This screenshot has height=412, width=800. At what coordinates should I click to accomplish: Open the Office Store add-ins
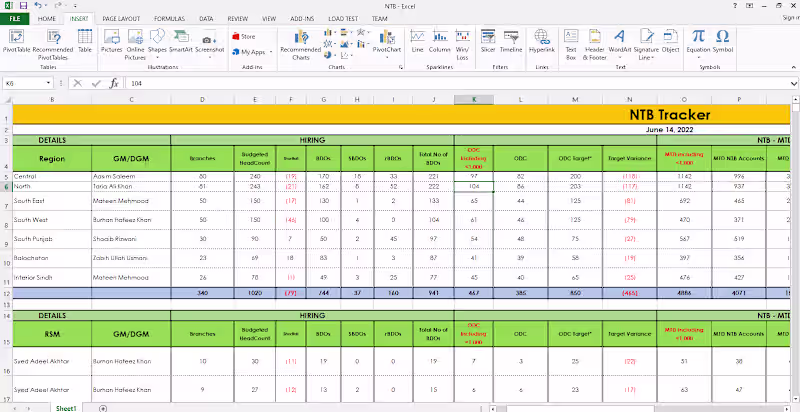click(x=244, y=37)
